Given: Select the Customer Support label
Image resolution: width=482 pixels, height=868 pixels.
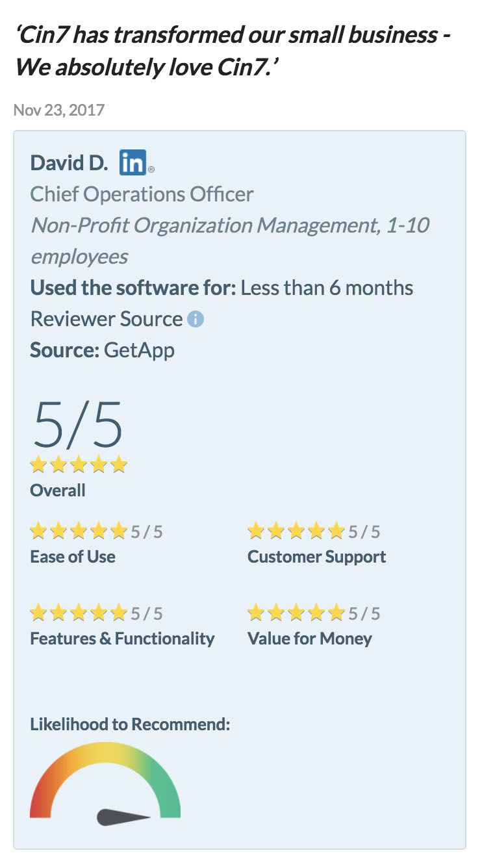Looking at the screenshot, I should coord(317,557).
